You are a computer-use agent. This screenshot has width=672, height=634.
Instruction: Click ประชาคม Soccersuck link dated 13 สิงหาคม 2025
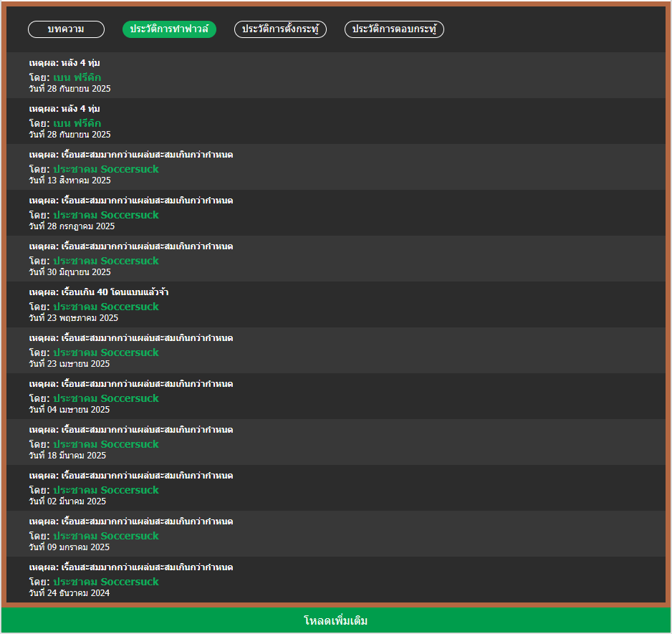105,169
